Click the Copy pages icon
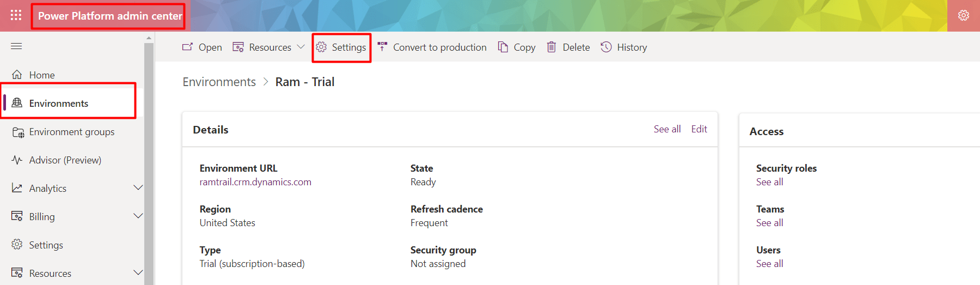Image resolution: width=980 pixels, height=285 pixels. coord(503,47)
